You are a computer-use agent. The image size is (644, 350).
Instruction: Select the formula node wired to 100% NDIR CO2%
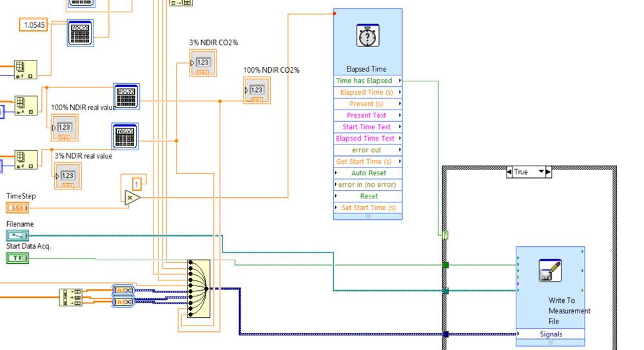[x=126, y=97]
